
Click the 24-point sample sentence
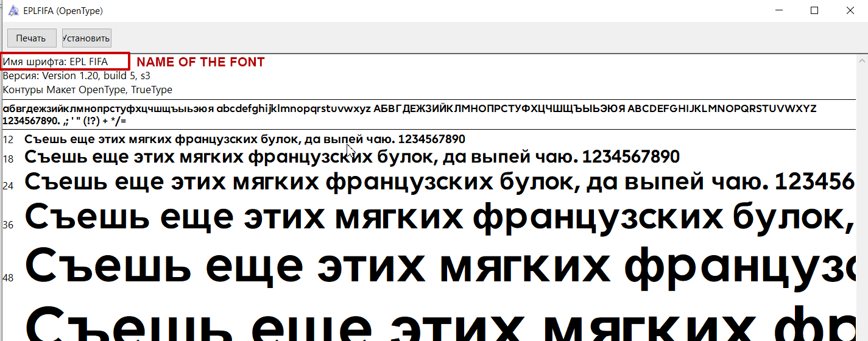tap(440, 182)
